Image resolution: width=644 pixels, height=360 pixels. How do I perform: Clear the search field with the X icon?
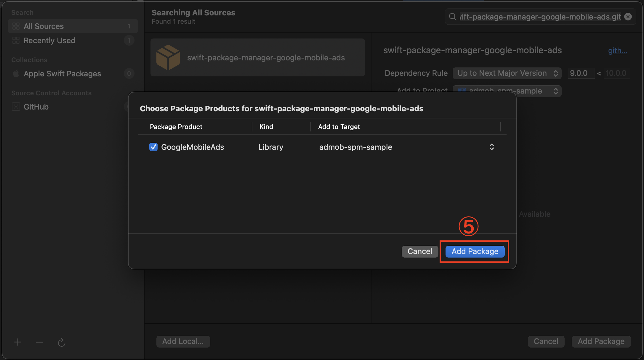click(628, 17)
